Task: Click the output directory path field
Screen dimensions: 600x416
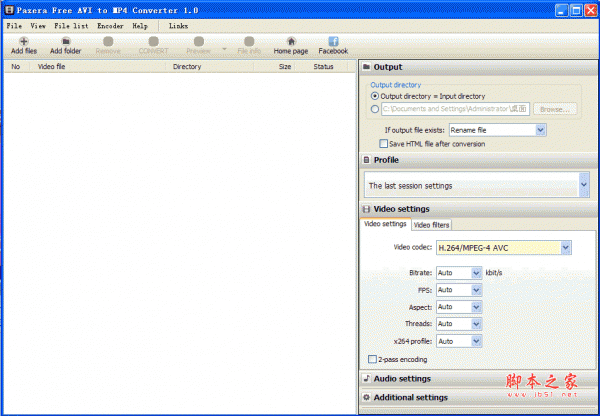Action: pos(455,109)
